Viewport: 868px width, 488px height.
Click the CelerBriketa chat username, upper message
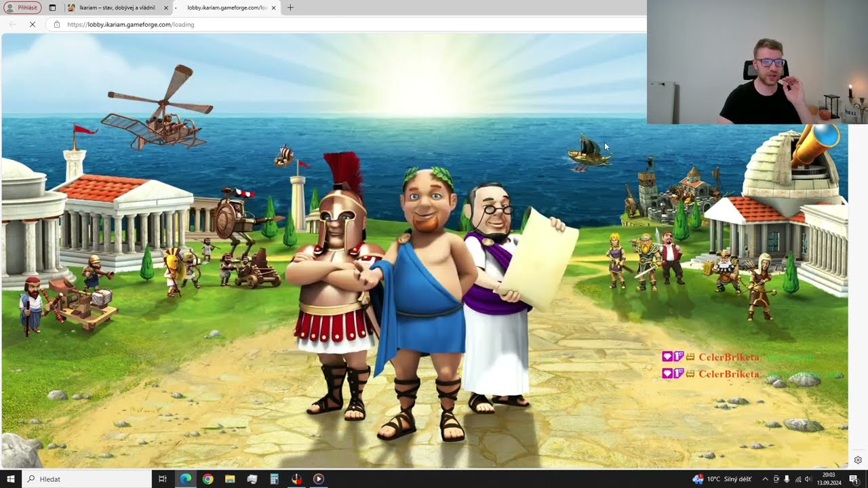729,357
